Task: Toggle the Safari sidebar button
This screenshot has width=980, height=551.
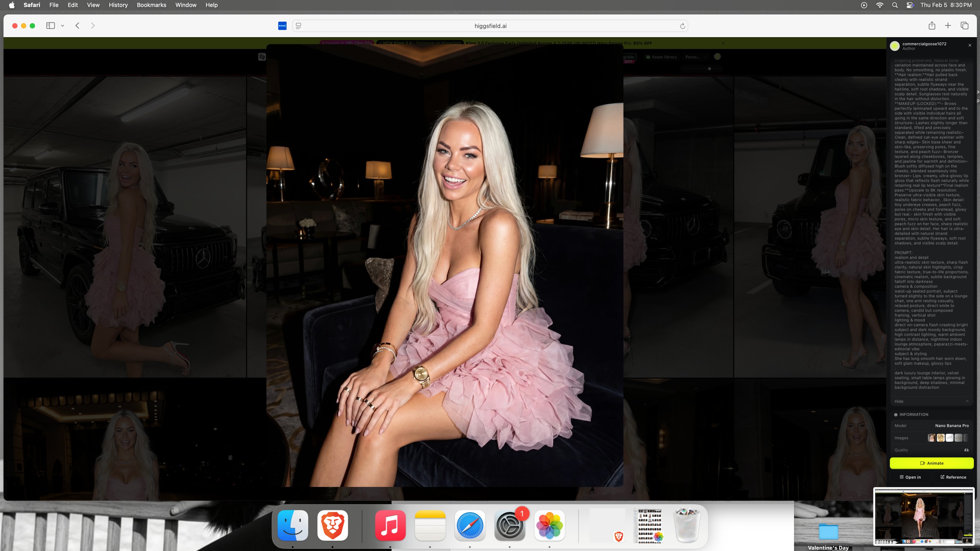Action: pyautogui.click(x=51, y=26)
